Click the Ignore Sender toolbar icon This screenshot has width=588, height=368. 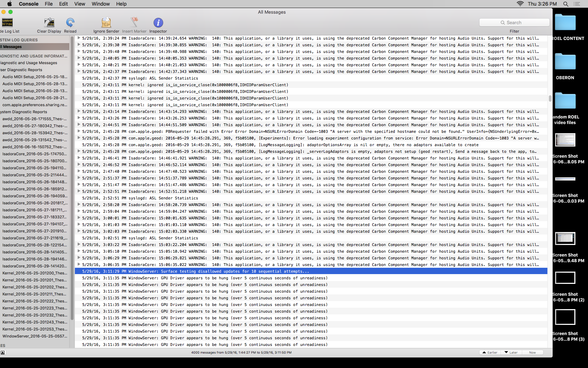pyautogui.click(x=106, y=23)
